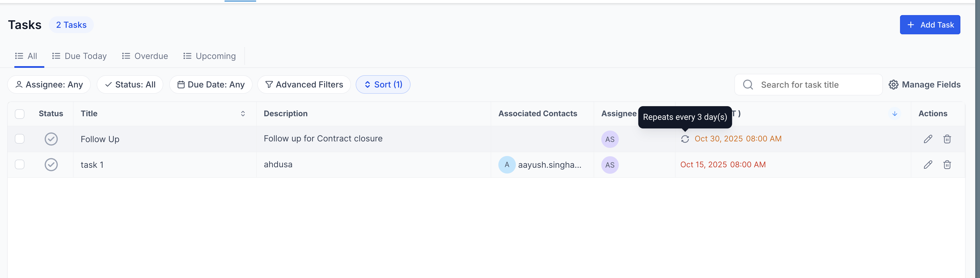This screenshot has width=980, height=278.
Task: Open the Status: All filter dropdown
Action: (130, 85)
